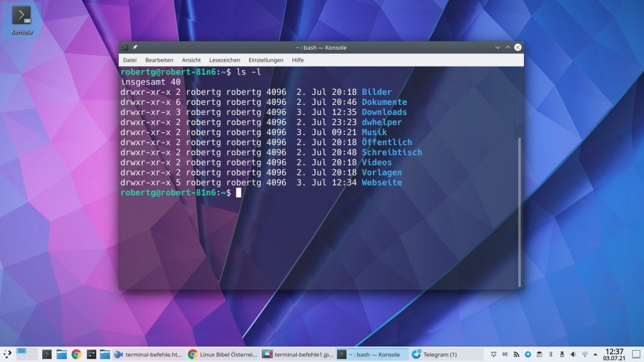
Task: Open the notifications bell in system tray
Action: point(494,354)
